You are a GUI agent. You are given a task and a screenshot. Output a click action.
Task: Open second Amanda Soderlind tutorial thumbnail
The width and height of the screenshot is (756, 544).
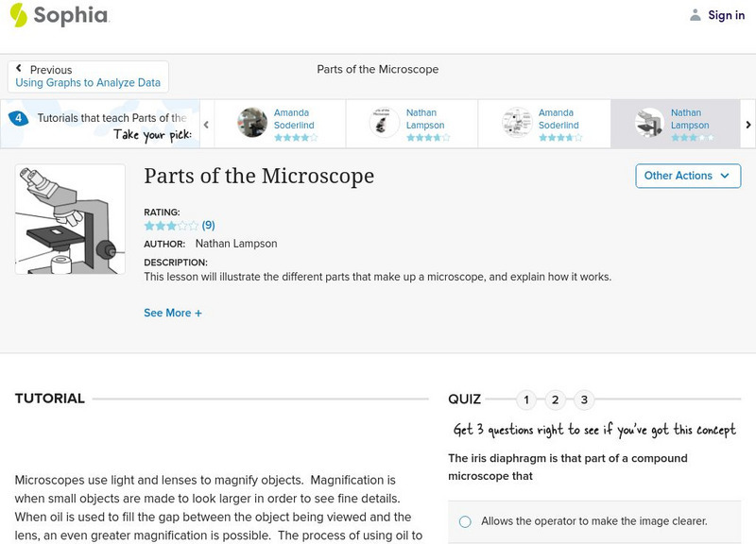coord(517,123)
